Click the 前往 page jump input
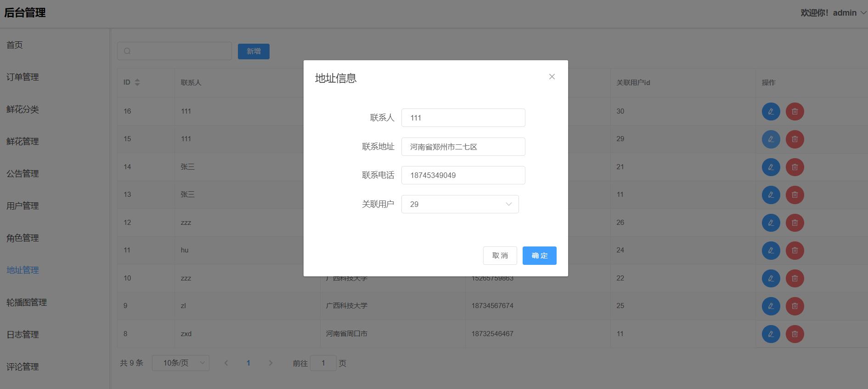Screen dimensions: 868x389 [323, 363]
